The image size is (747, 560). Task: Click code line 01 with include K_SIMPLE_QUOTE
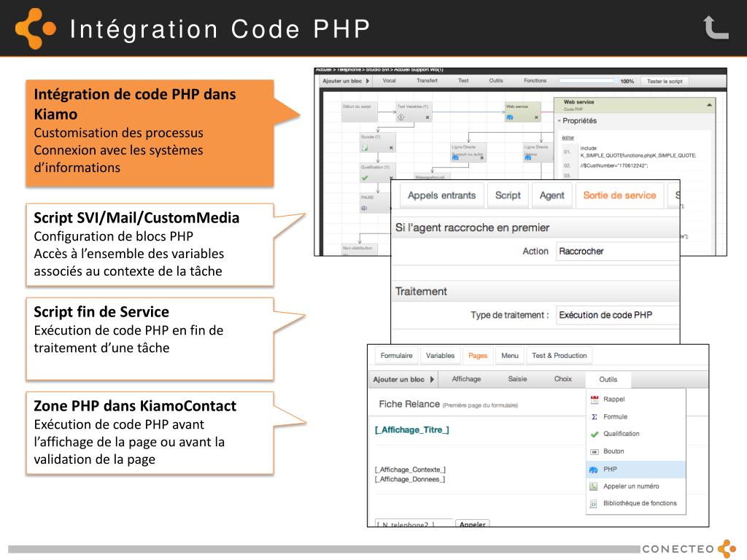click(638, 152)
